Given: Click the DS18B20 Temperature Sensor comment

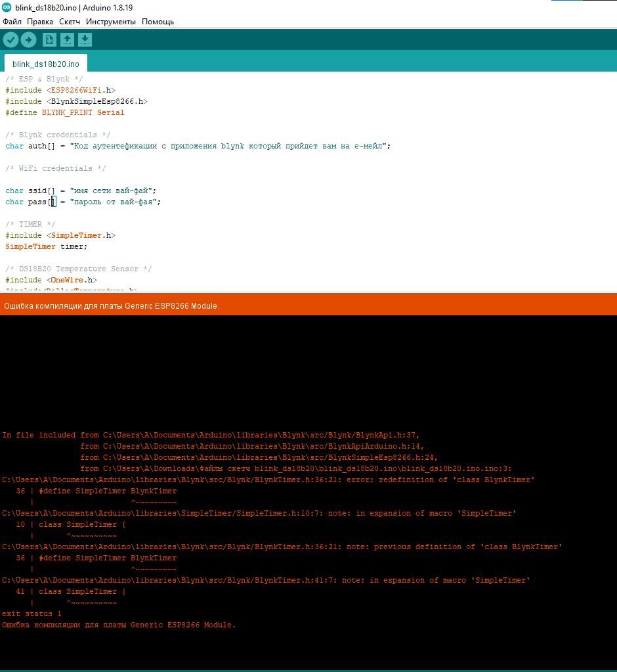Looking at the screenshot, I should pos(78,268).
